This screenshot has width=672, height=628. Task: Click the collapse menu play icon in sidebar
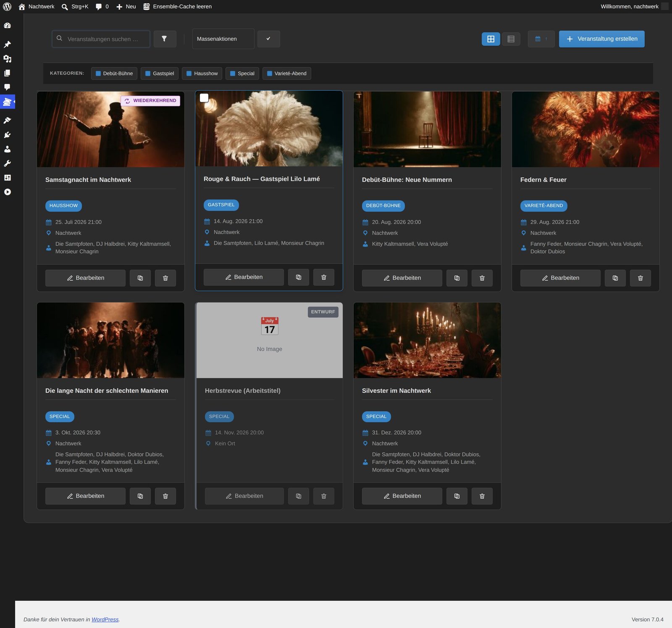pyautogui.click(x=7, y=192)
